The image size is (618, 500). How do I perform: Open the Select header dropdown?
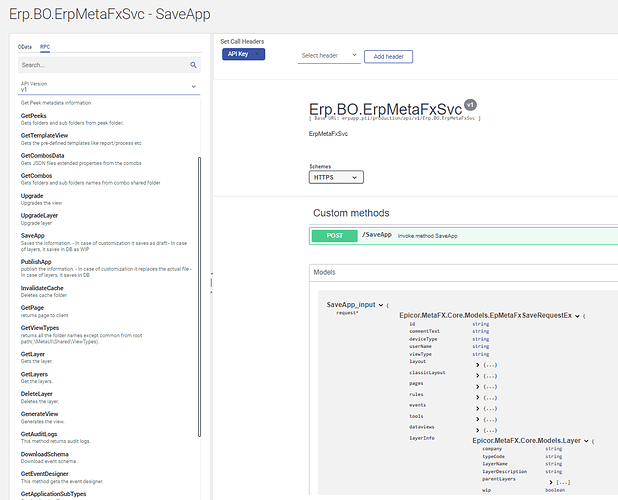pyautogui.click(x=329, y=56)
